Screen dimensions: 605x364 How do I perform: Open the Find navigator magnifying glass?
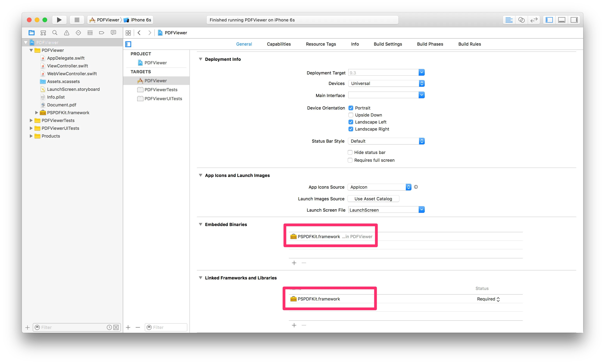pos(55,33)
